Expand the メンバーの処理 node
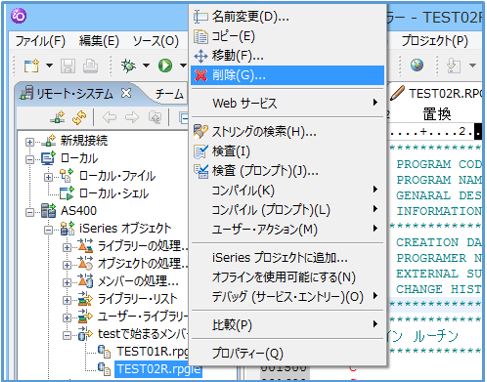Image resolution: width=487 pixels, height=382 pixels. pyautogui.click(x=67, y=282)
